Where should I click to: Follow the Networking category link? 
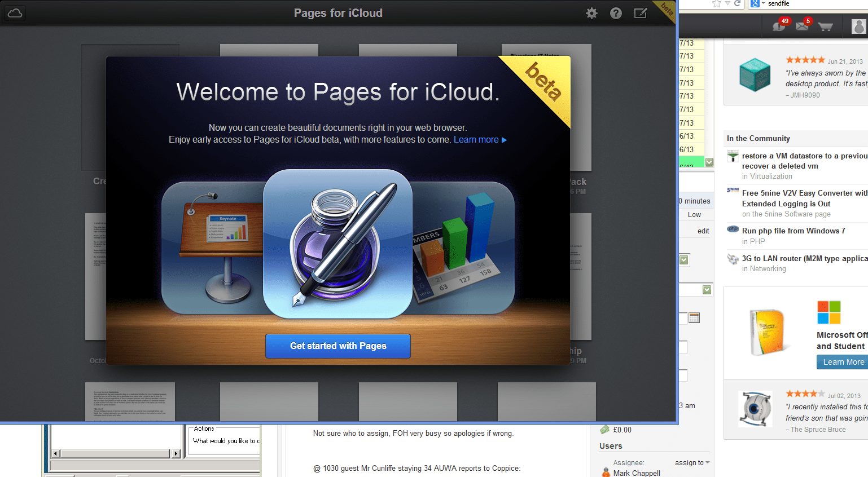click(768, 269)
